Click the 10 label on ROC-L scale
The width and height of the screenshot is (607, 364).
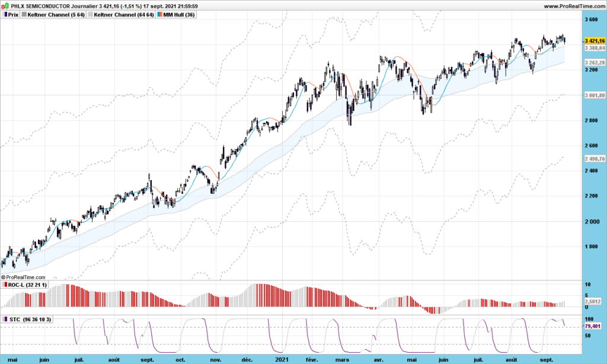click(587, 285)
